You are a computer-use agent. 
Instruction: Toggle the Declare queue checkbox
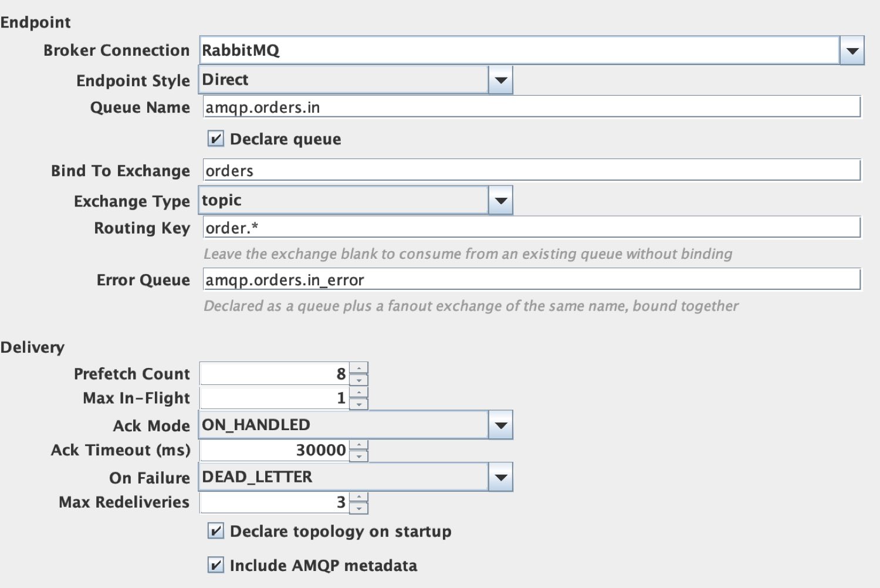pos(216,139)
